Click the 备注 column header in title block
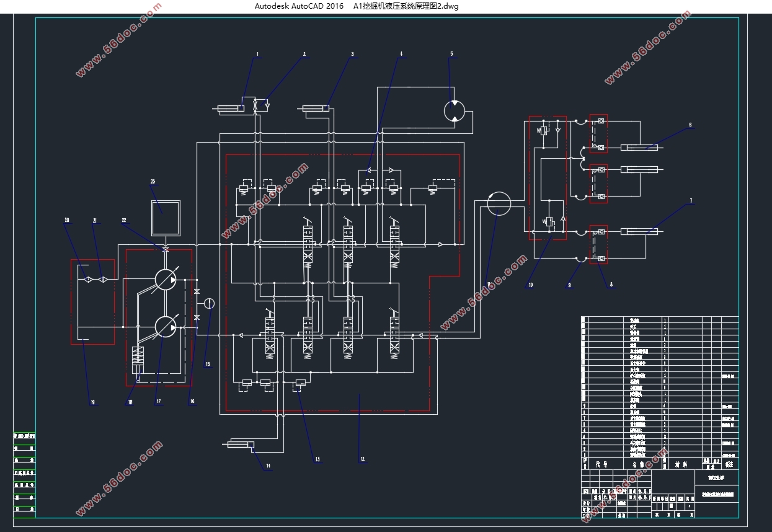Image resolution: width=772 pixels, height=532 pixels. click(729, 464)
